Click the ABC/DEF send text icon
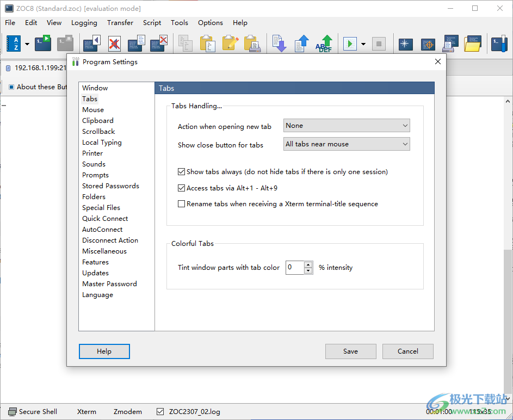The width and height of the screenshot is (513, 420). tap(325, 44)
